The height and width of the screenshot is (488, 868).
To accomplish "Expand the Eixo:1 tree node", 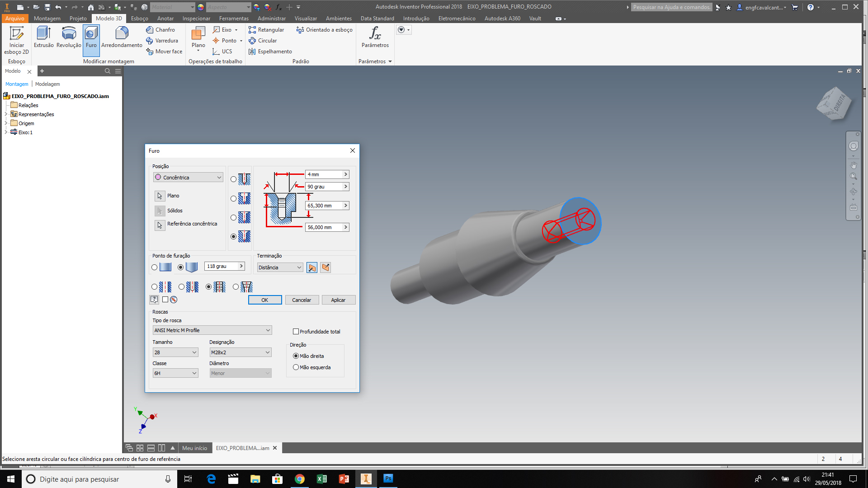I will 6,132.
